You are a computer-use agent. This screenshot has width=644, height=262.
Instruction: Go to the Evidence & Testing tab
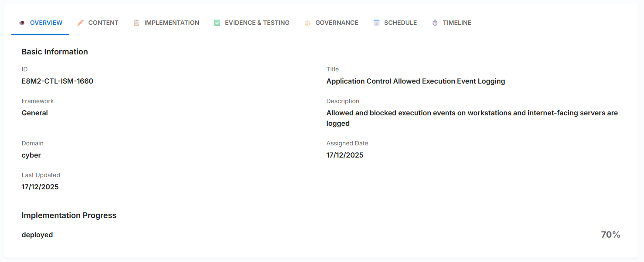tap(257, 23)
